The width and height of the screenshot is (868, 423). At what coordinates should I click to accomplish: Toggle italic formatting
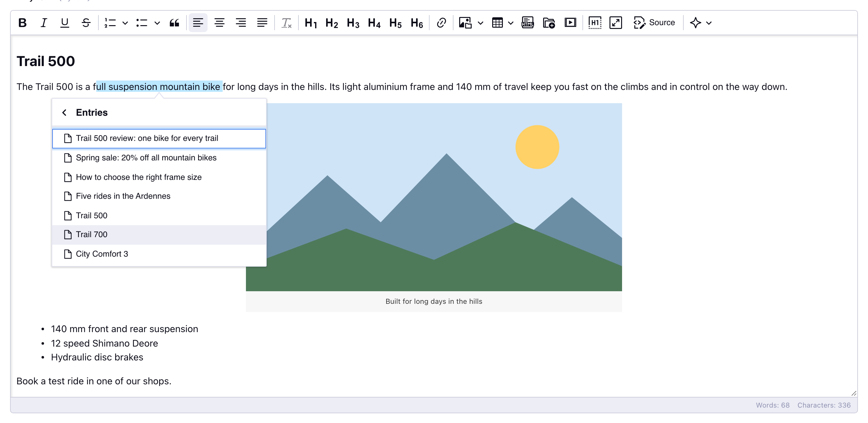pyautogui.click(x=43, y=23)
